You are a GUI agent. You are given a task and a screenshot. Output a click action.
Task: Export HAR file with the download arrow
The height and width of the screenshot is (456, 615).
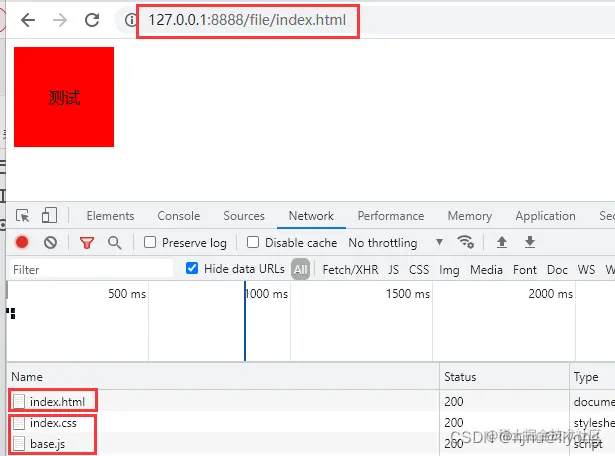(x=530, y=242)
